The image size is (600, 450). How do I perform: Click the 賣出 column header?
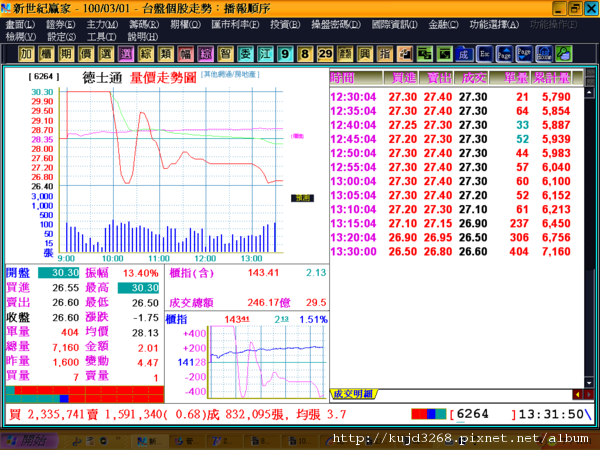[x=436, y=78]
